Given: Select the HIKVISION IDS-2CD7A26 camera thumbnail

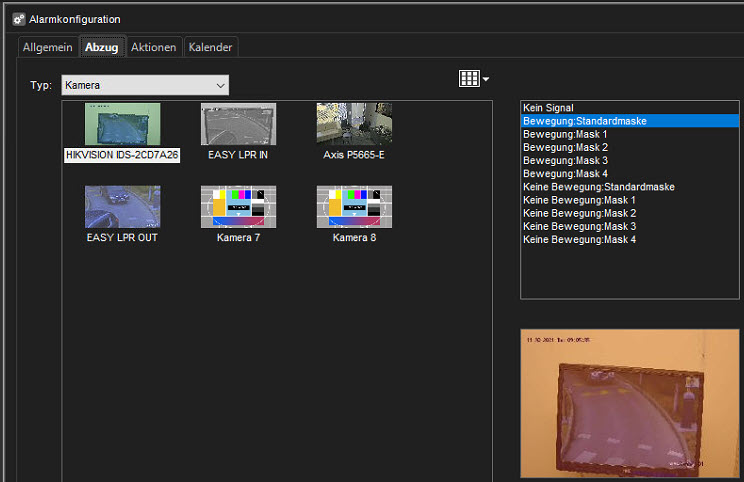Looking at the screenshot, I should 122,125.
